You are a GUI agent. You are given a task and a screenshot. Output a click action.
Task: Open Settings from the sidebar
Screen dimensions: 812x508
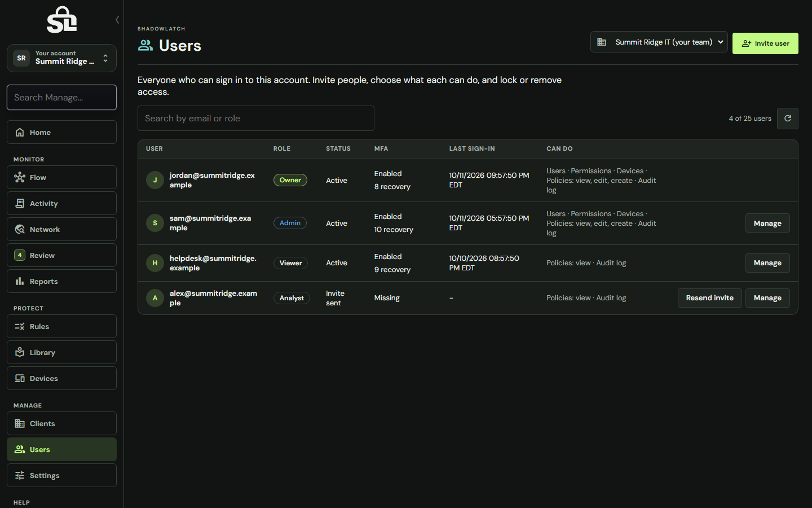coord(62,475)
